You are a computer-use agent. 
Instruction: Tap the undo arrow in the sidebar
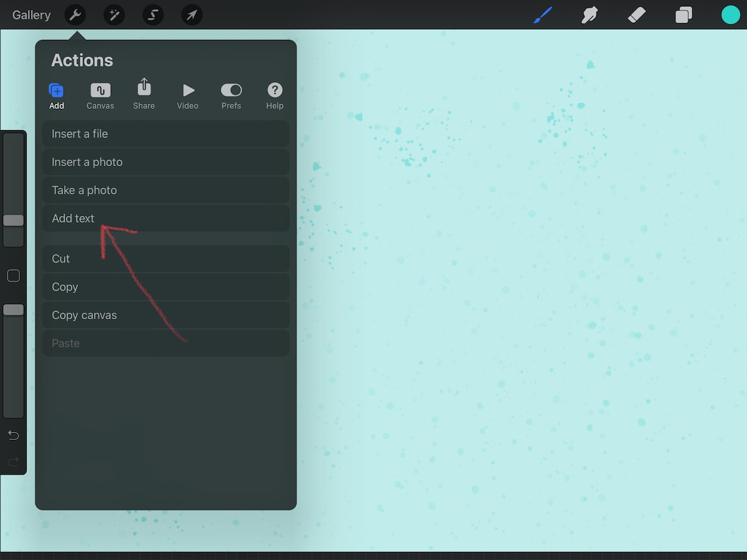14,435
